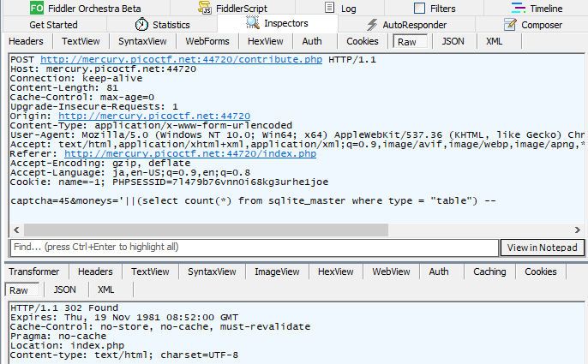Click the View in Notepad button
This screenshot has height=364, width=588.
(543, 248)
